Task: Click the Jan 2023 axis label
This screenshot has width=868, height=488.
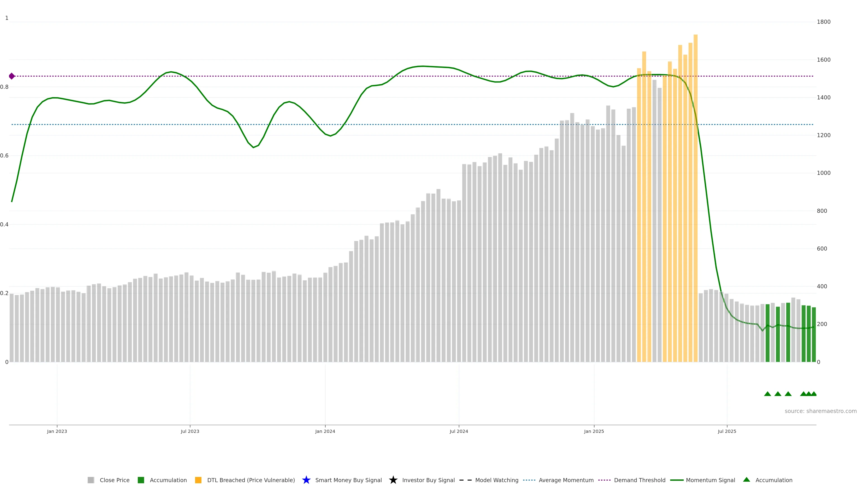Action: coord(57,431)
